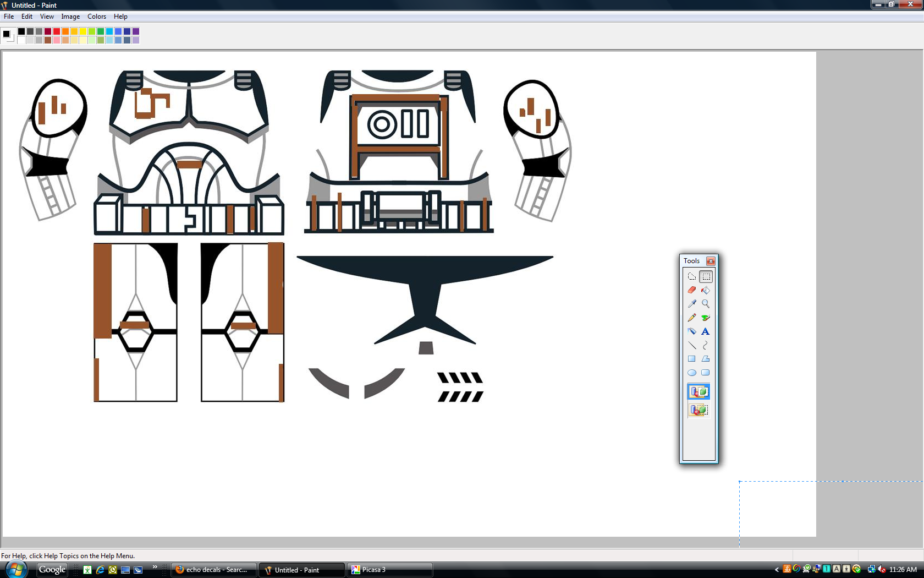
Task: Choose the Fill With Color bucket tool
Action: pos(706,290)
